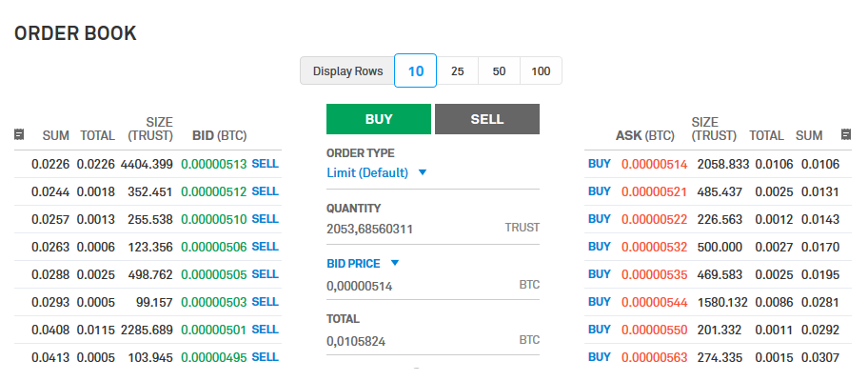This screenshot has width=868, height=381.
Task: Set display rows to 10
Action: point(416,71)
